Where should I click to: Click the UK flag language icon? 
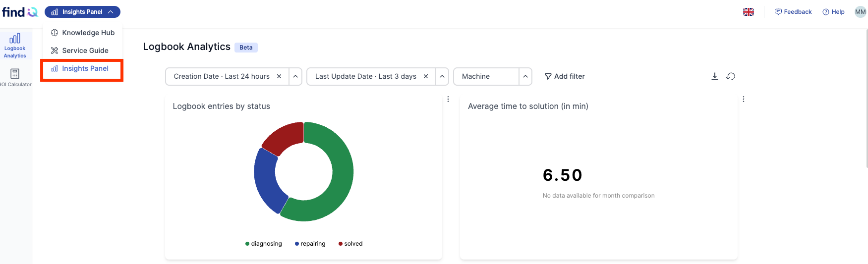[x=749, y=12]
